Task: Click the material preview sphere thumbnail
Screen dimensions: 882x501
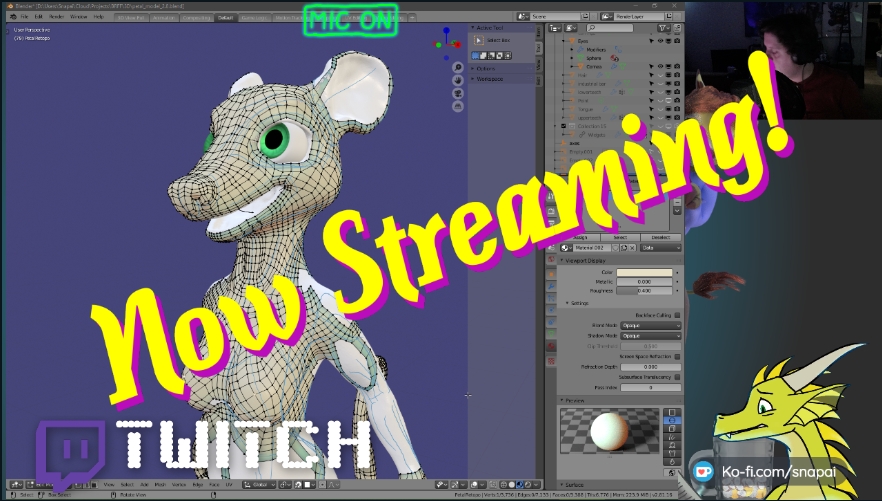Action: click(x=609, y=431)
